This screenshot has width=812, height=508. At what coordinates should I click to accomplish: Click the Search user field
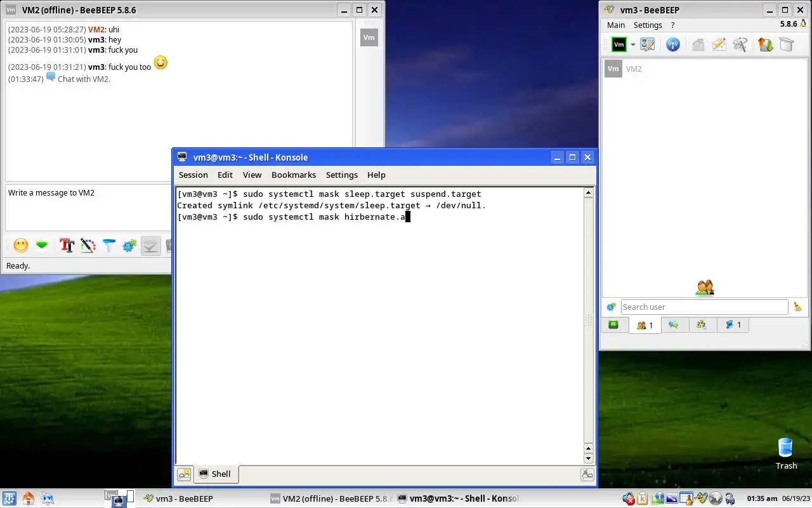pos(704,307)
